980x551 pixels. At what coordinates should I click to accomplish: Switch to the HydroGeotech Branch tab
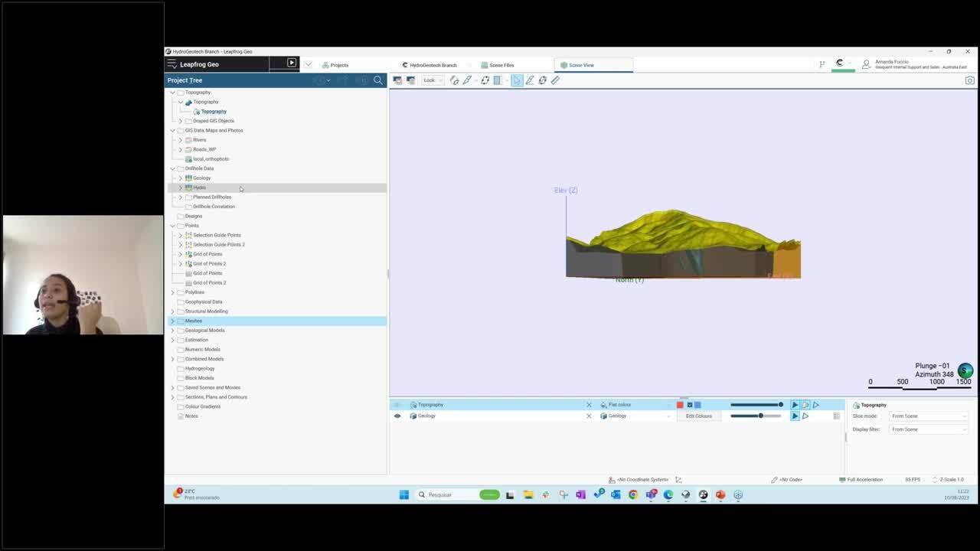pyautogui.click(x=430, y=65)
